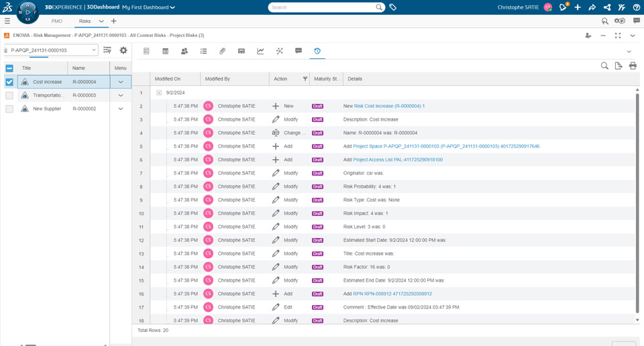Uncheck the Cost increase risk checkbox
The image size is (644, 346).
pyautogui.click(x=9, y=82)
